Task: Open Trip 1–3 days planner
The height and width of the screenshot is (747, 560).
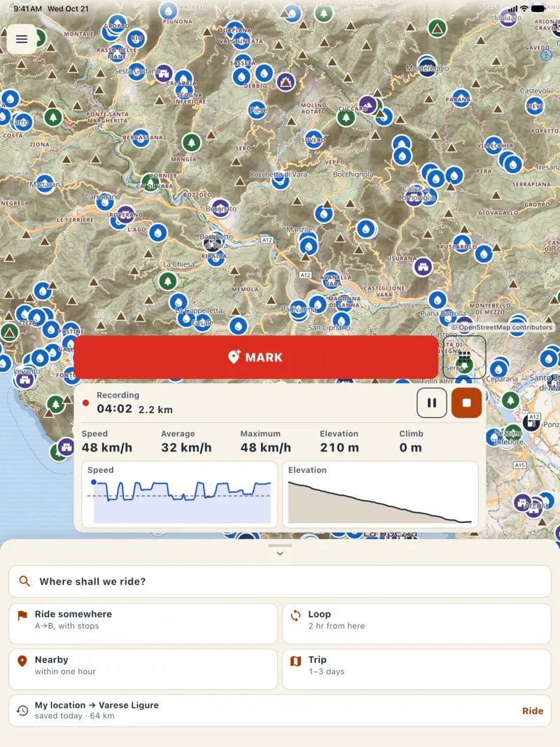Action: [x=416, y=669]
